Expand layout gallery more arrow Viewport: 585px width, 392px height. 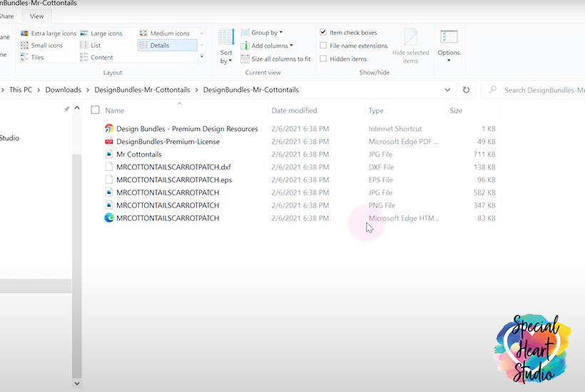202,56
